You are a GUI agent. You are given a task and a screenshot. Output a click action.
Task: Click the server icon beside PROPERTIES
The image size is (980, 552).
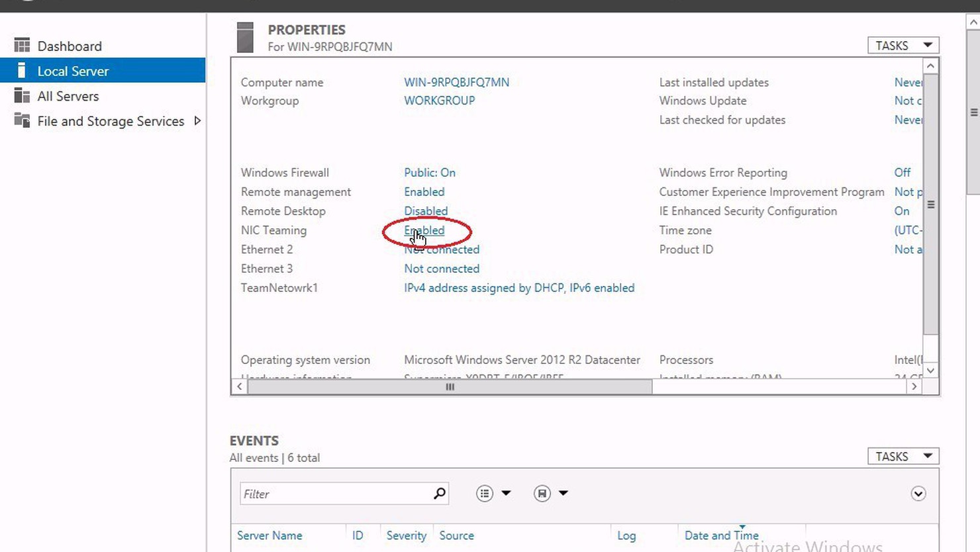click(245, 37)
